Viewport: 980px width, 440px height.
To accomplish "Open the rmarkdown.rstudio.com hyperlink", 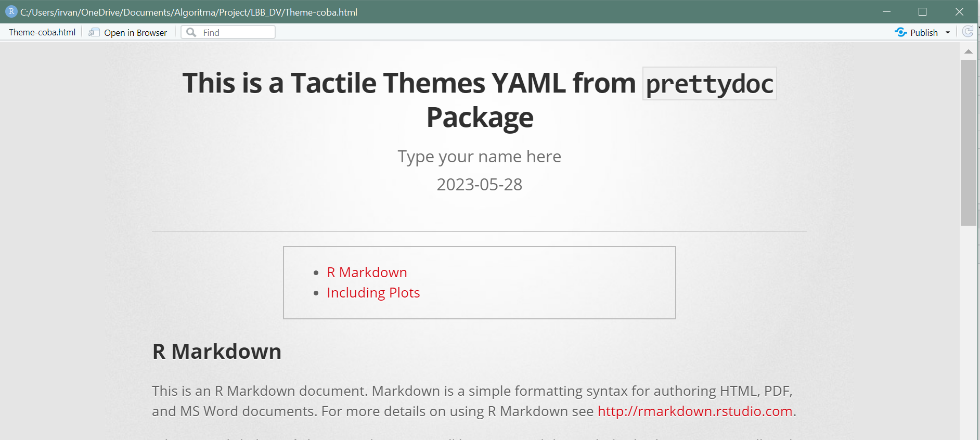I will pos(694,411).
